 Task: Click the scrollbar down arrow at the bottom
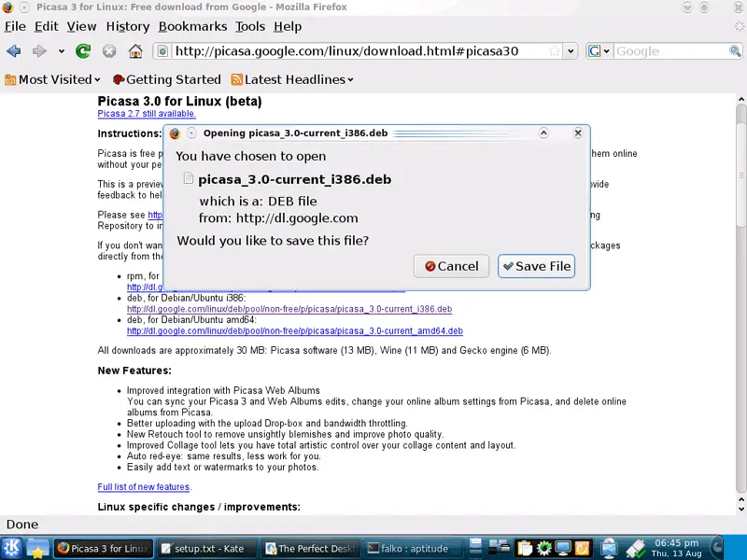[741, 509]
